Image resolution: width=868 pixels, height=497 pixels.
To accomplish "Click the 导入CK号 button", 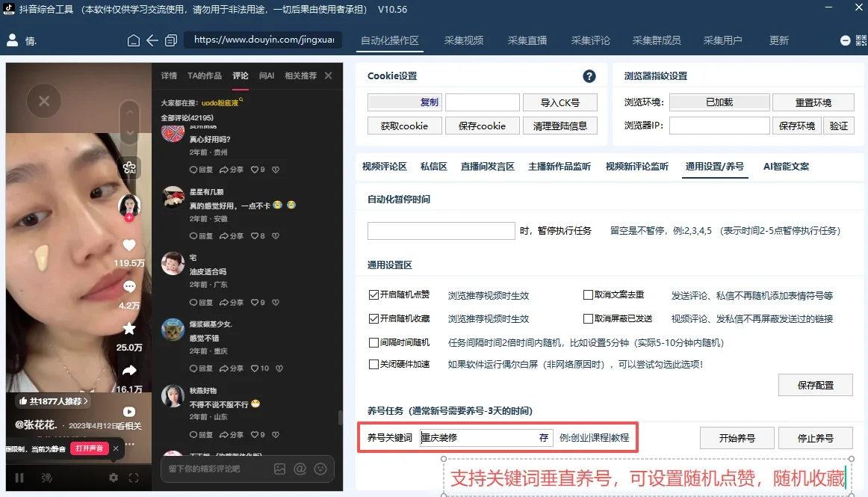I will pos(559,102).
